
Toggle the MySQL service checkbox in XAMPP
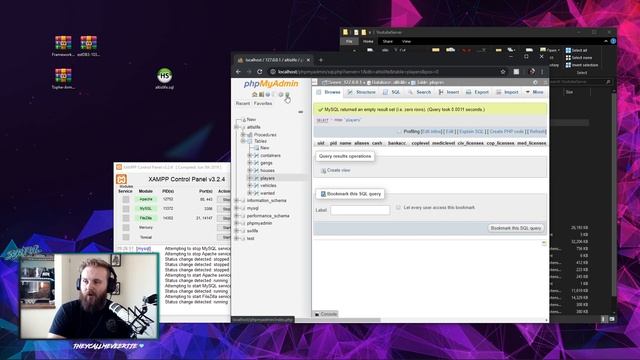[126, 209]
